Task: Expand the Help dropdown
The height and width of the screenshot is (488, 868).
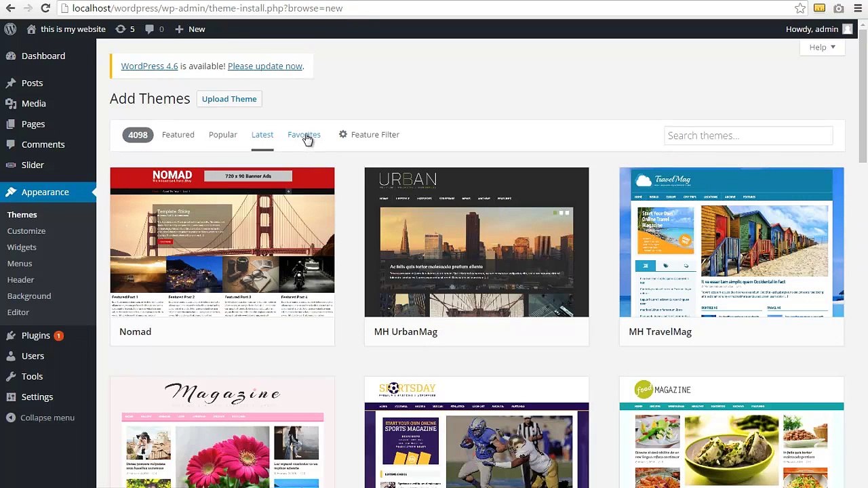Action: (x=822, y=47)
